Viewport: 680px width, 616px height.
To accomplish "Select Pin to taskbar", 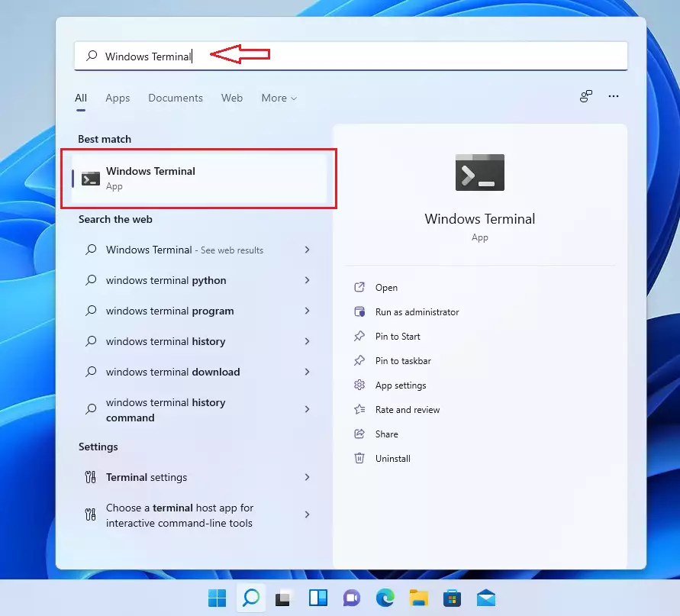I will click(403, 361).
